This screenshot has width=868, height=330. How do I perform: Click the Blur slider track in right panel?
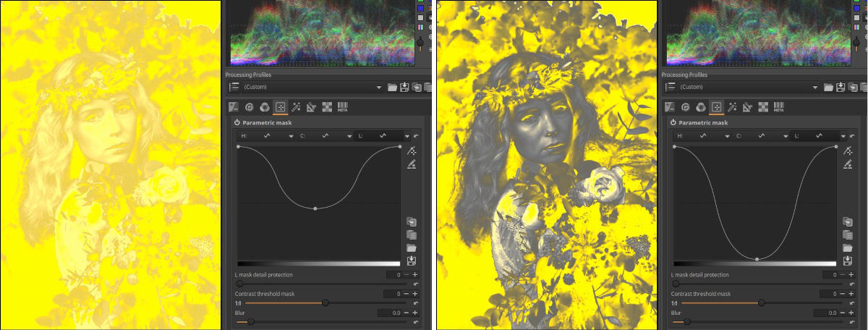759,321
